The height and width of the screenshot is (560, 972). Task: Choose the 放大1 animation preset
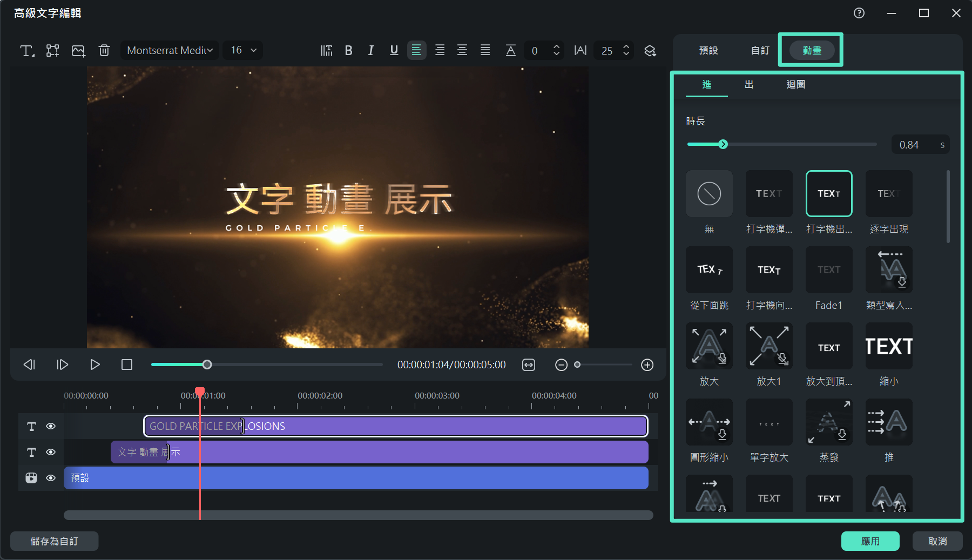tap(769, 346)
